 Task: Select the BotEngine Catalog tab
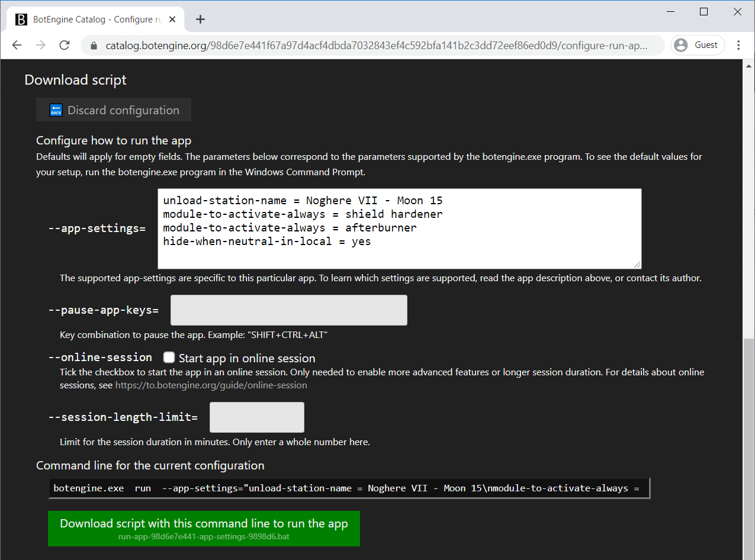[96, 20]
